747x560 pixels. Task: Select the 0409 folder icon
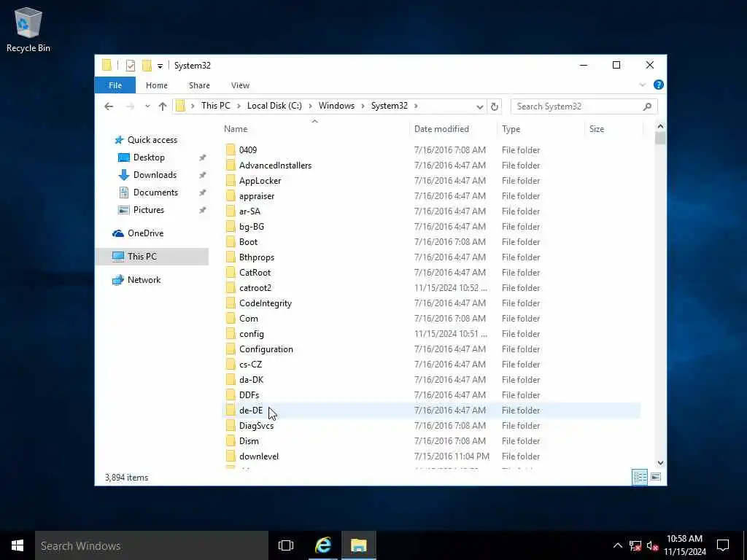point(231,150)
